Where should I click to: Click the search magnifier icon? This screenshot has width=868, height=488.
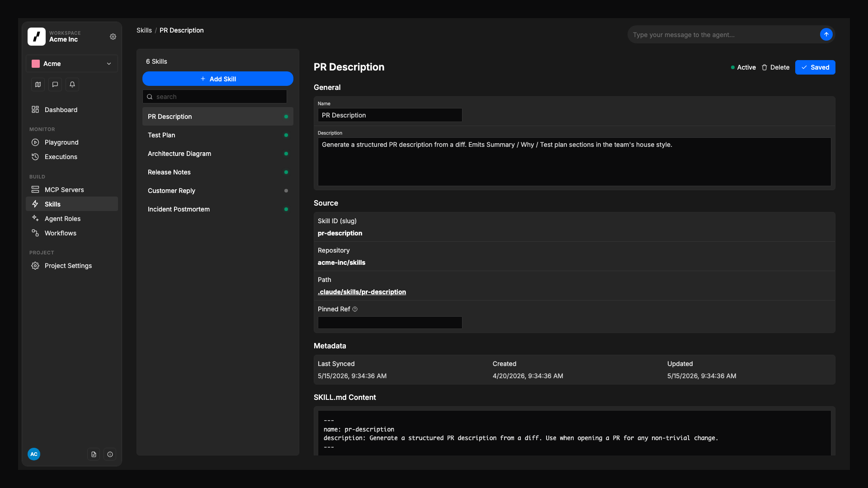150,97
